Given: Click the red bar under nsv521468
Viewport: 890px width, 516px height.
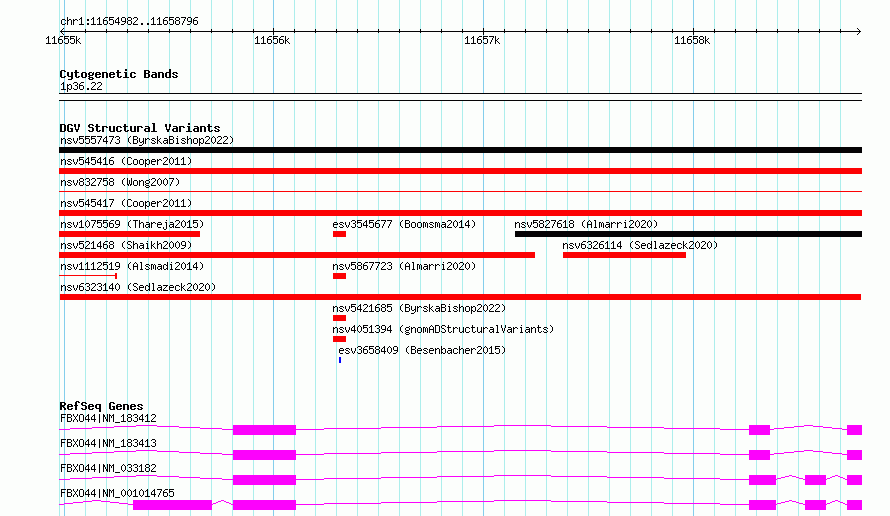Looking at the screenshot, I should click(x=297, y=255).
